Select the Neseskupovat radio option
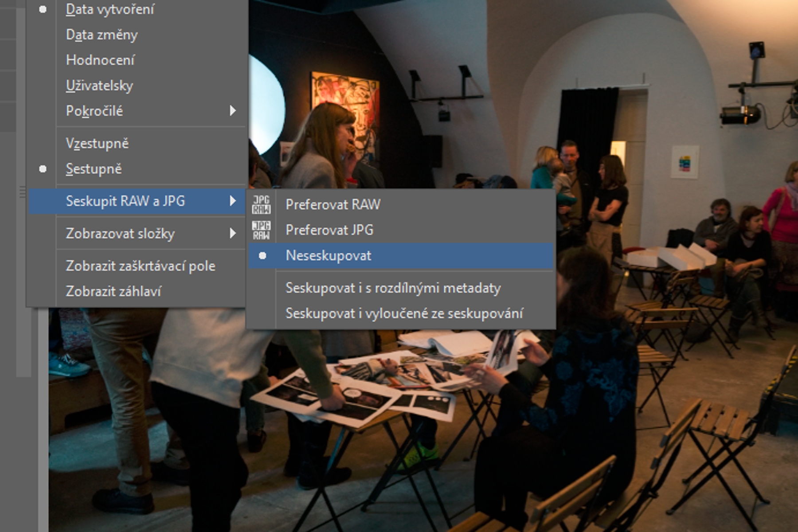 (328, 256)
